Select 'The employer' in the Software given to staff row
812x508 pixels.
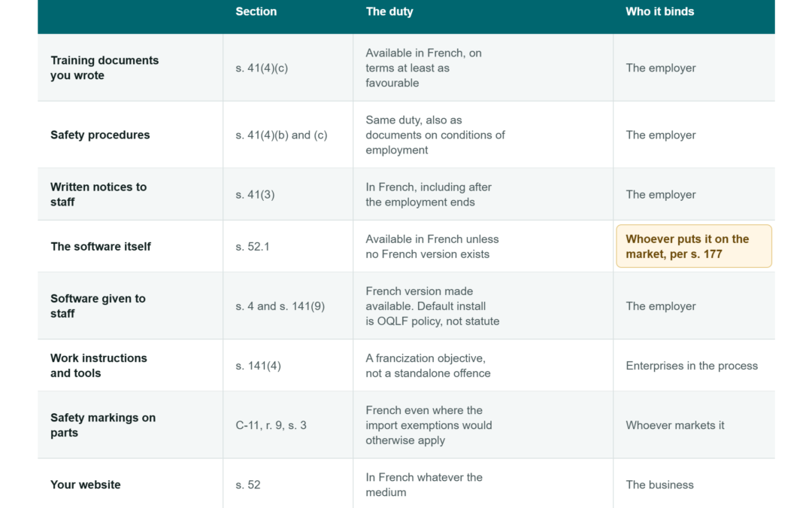661,306
